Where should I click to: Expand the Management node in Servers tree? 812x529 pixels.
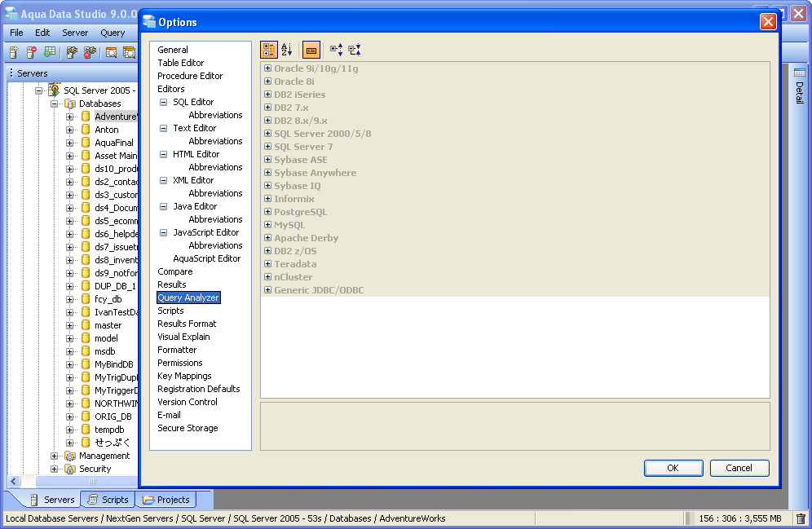[x=54, y=456]
